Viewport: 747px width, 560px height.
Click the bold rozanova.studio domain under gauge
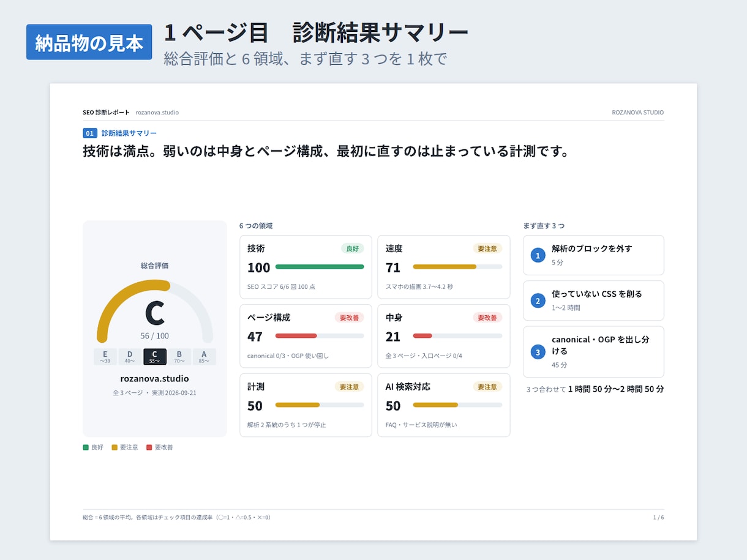pos(155,379)
